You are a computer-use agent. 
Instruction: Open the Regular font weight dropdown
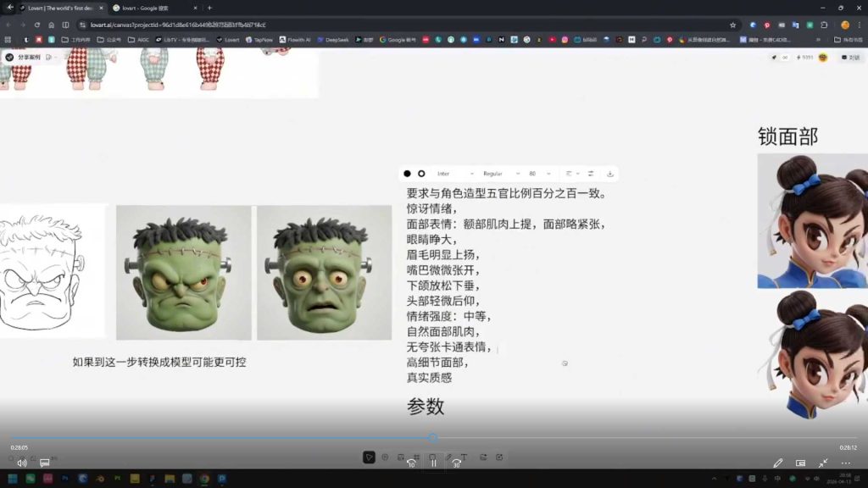pos(501,174)
